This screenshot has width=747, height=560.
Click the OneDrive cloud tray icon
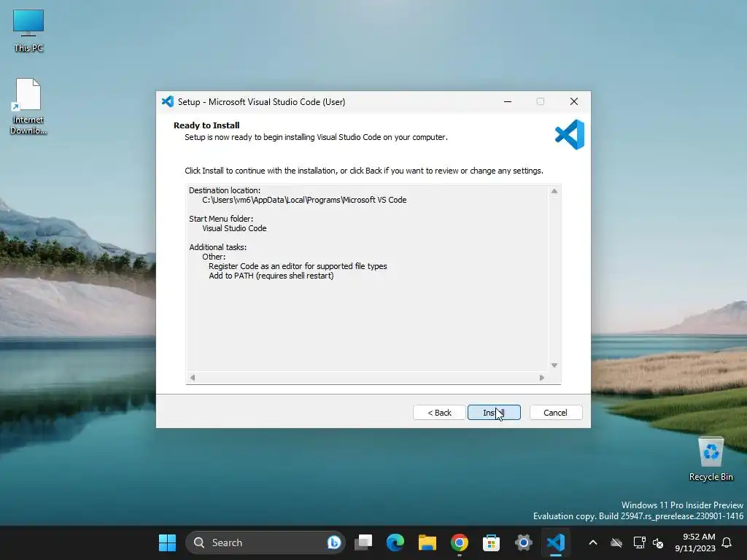[616, 542]
